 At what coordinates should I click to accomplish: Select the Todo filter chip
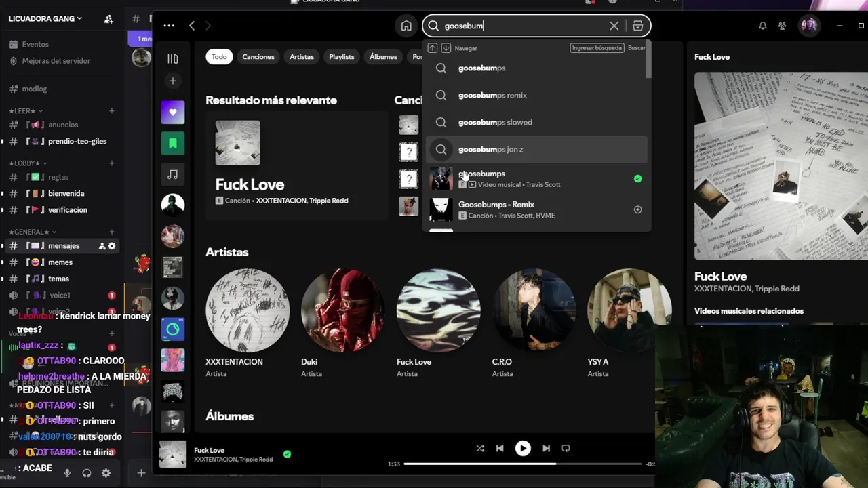click(219, 57)
